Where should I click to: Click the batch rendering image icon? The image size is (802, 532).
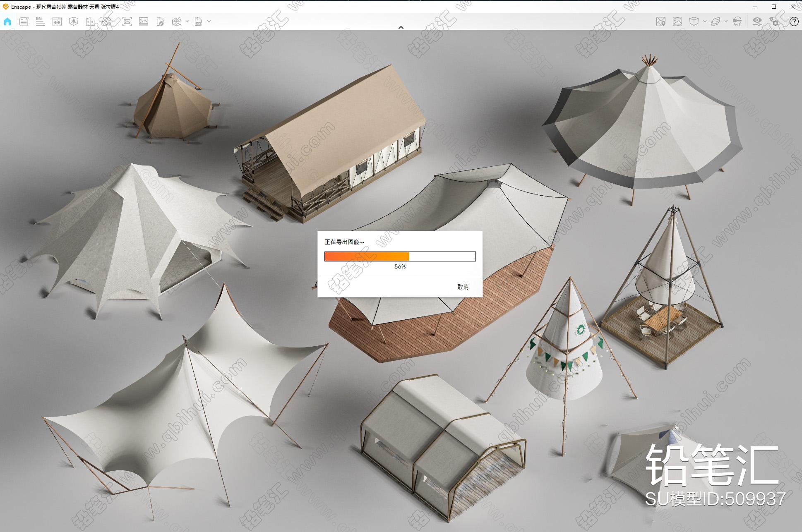click(144, 22)
